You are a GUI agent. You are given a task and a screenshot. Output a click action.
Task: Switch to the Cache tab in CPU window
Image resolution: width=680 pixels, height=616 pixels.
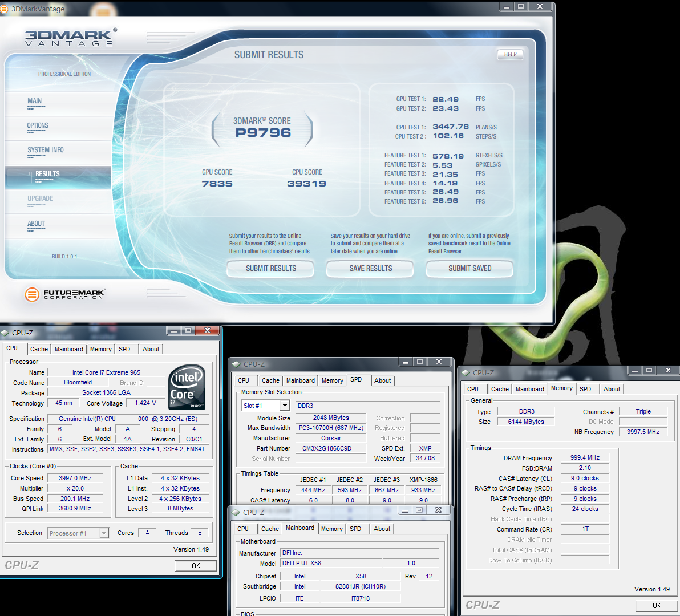(x=39, y=349)
